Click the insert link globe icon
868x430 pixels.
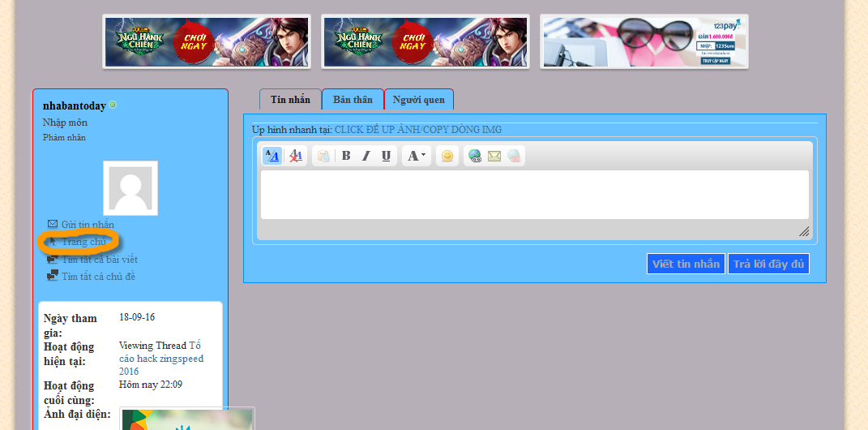coord(475,157)
